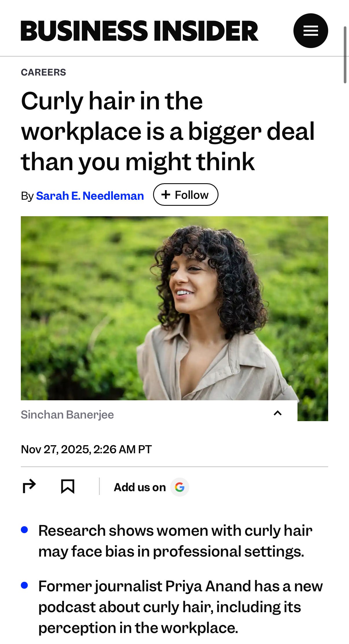Share the article with the arrow icon

coord(29,486)
